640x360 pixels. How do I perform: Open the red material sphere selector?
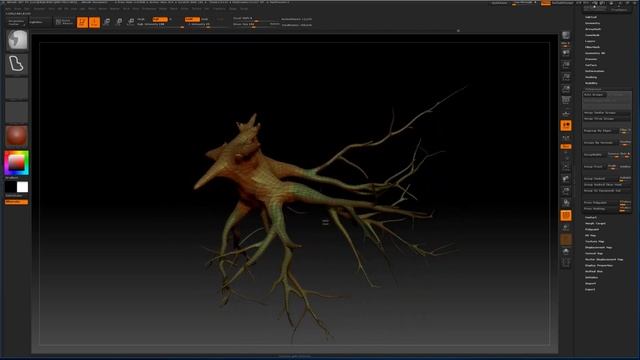pos(17,136)
